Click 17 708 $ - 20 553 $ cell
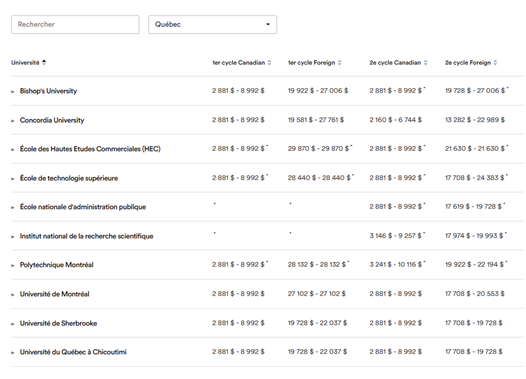526x379 pixels. (475, 294)
